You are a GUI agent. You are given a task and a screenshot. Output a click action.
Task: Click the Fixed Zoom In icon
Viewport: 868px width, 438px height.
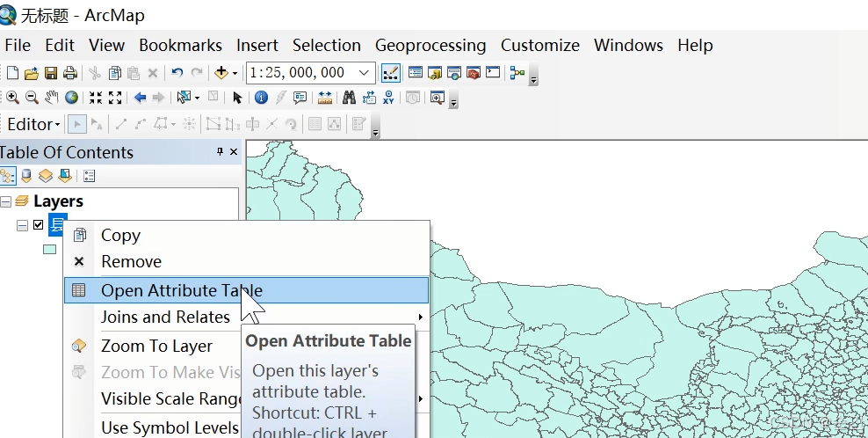[x=96, y=98]
